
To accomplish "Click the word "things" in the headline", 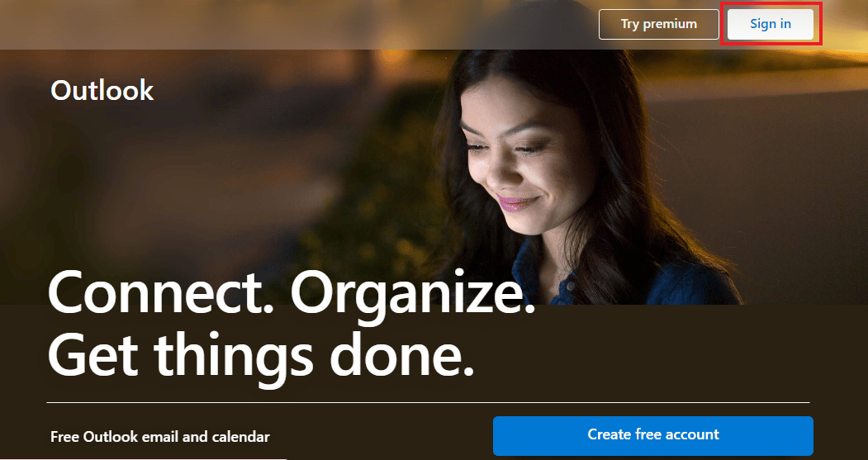I will [233, 358].
